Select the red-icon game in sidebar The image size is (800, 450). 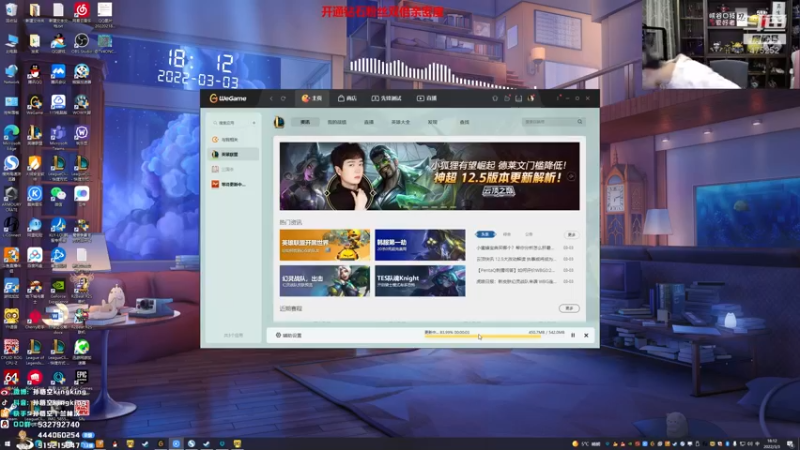233,184
